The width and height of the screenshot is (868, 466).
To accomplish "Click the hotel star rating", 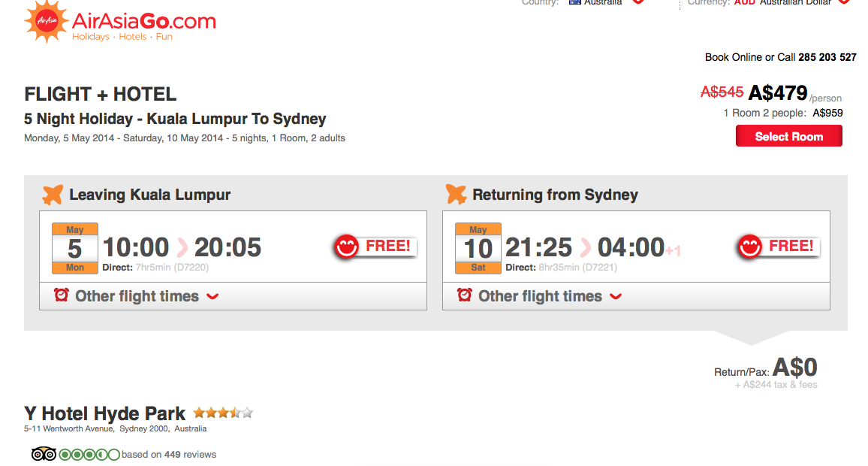I will pos(222,413).
